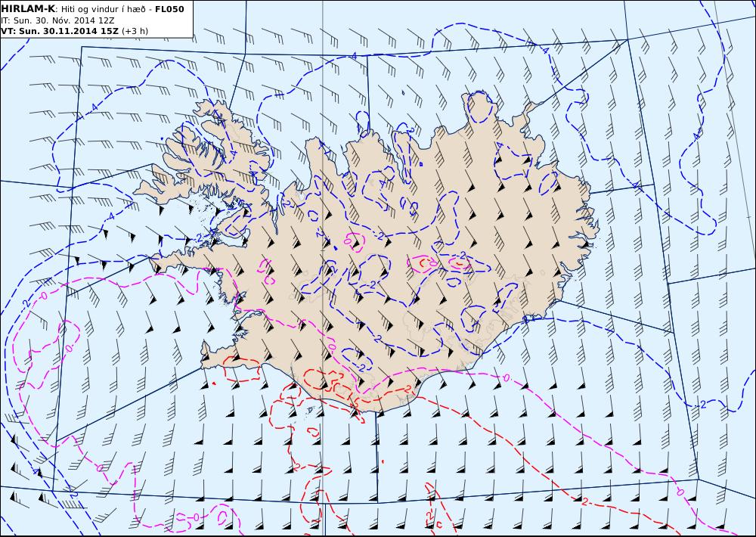Select the 'IT: Sun. 30. Nóv. 2014 12Z' line
756x537 pixels.
click(x=57, y=20)
